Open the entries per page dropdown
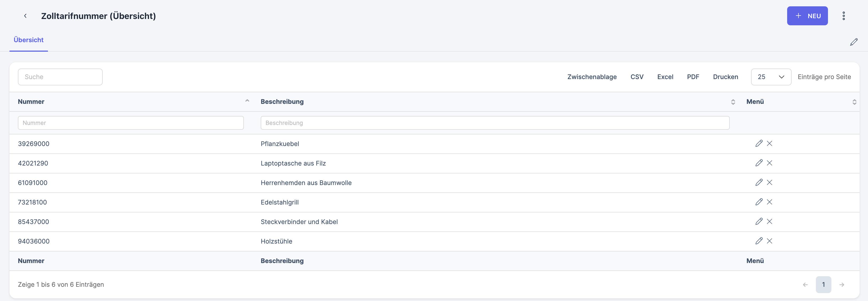This screenshot has width=868, height=301. point(771,77)
